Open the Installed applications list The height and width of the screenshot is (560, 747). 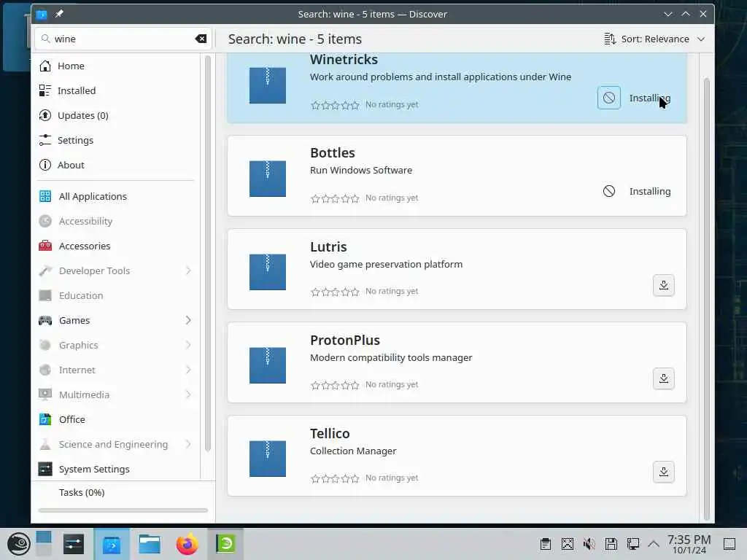pos(117,90)
